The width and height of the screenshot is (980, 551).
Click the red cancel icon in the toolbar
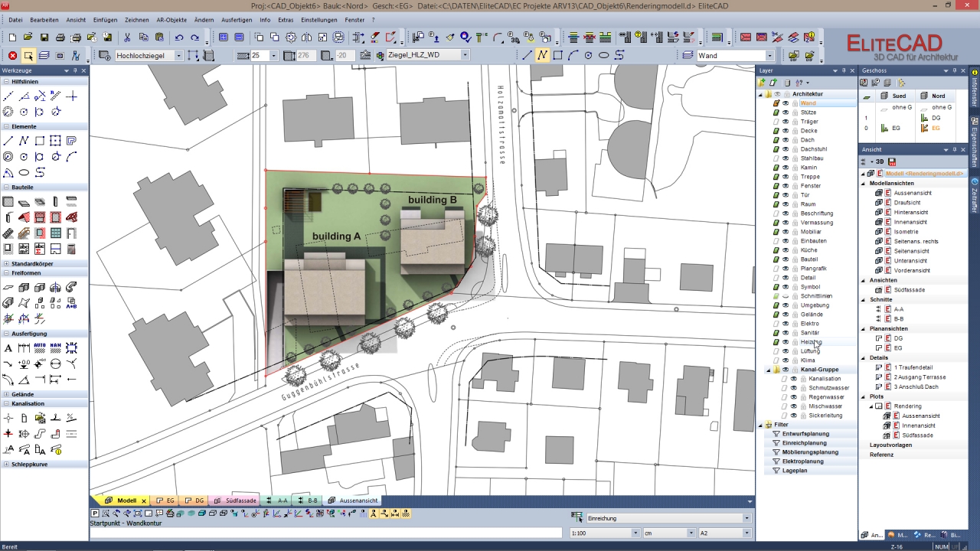click(12, 56)
